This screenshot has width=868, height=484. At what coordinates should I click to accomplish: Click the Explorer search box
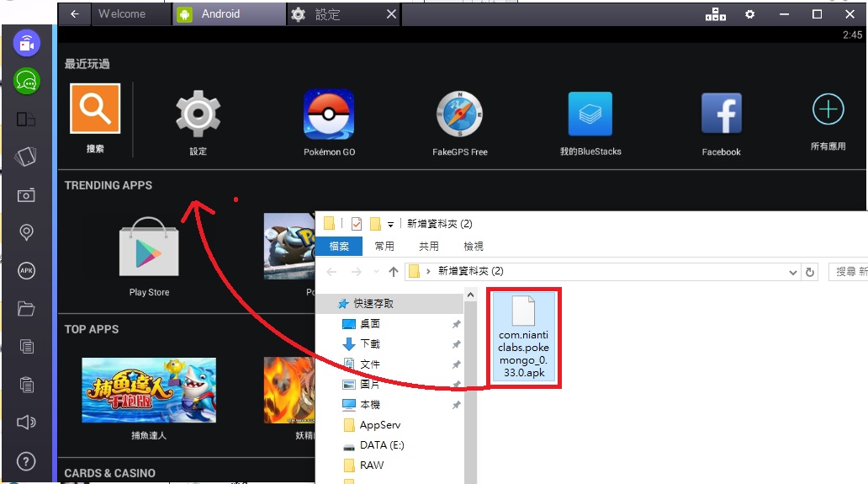click(848, 272)
